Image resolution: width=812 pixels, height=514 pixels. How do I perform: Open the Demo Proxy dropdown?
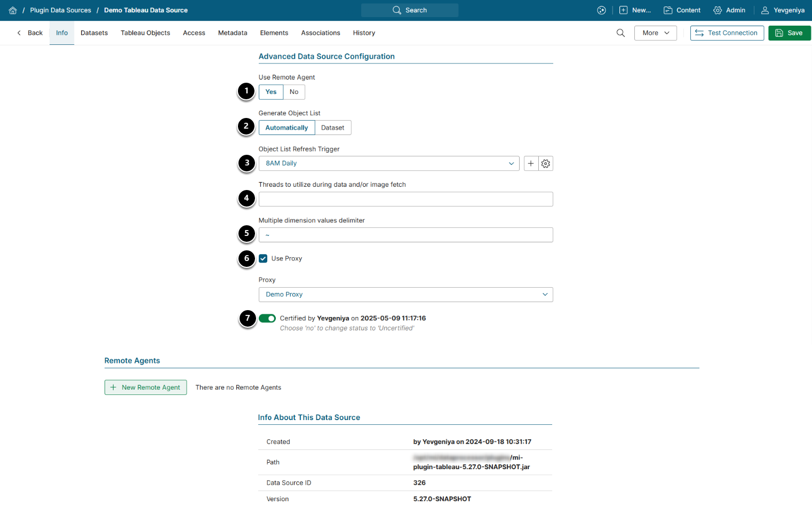pyautogui.click(x=405, y=295)
